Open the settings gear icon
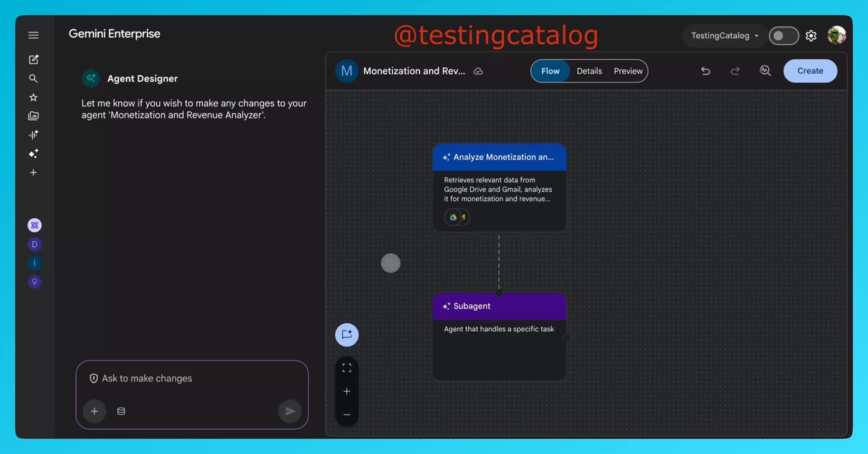This screenshot has height=454, width=868. (x=811, y=35)
